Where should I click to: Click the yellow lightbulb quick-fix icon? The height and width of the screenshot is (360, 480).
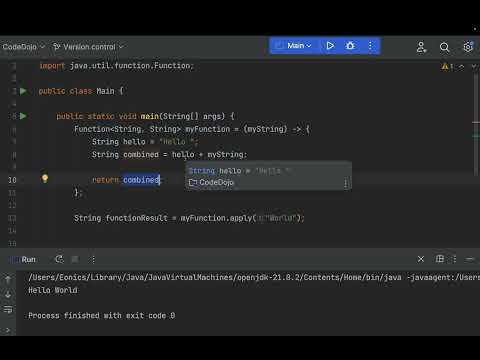[45, 179]
